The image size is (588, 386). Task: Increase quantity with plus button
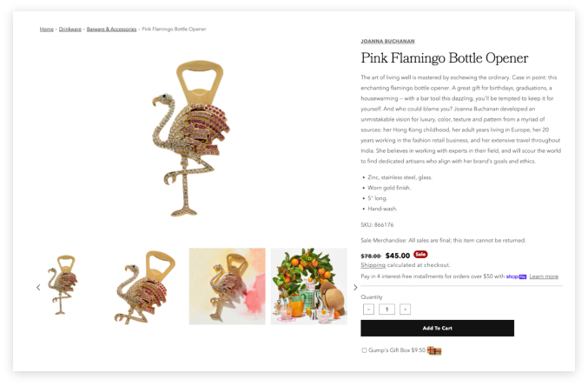(405, 309)
